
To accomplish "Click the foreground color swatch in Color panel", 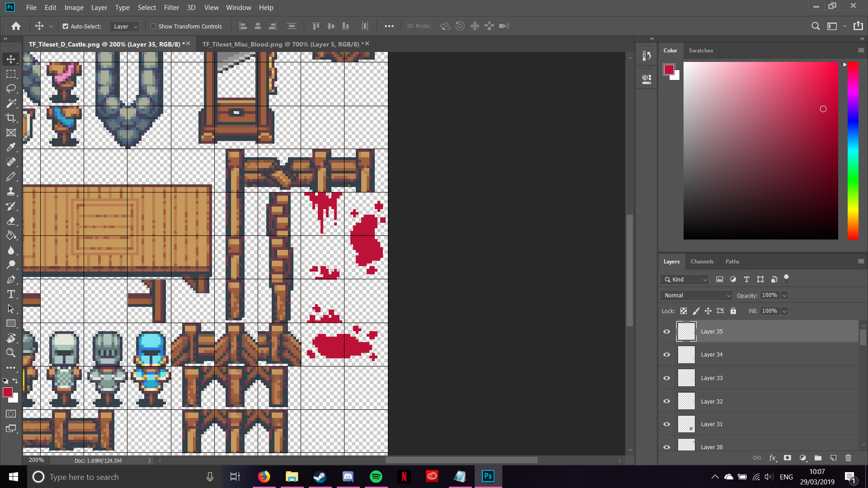I will [x=669, y=70].
